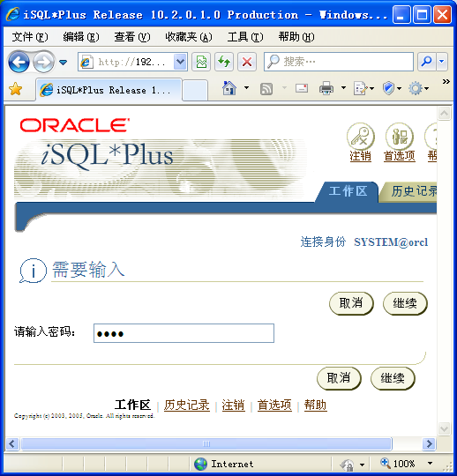Open the 查看(V) menu
457x476 pixels.
(x=131, y=37)
